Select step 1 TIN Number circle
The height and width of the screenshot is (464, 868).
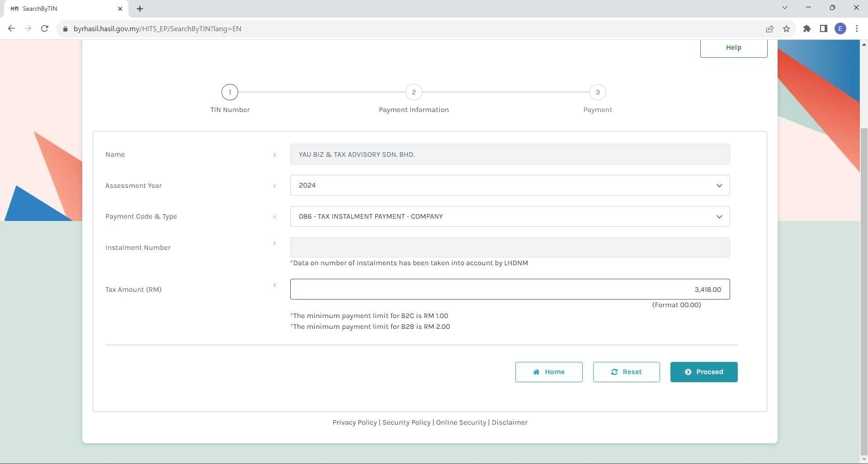pos(230,92)
